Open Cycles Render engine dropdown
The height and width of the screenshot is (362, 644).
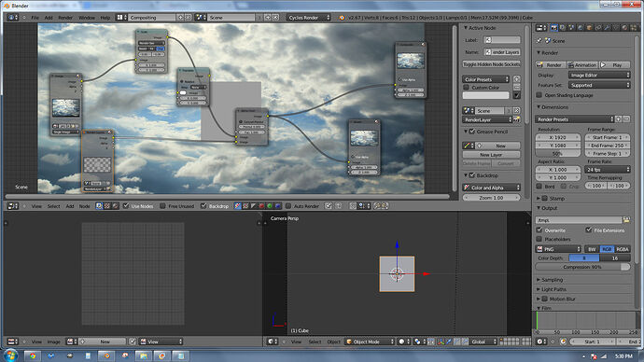click(308, 18)
